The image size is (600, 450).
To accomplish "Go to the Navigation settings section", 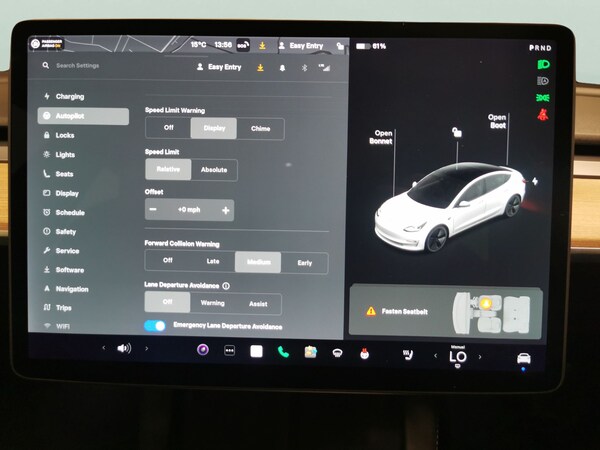I will pyautogui.click(x=72, y=289).
